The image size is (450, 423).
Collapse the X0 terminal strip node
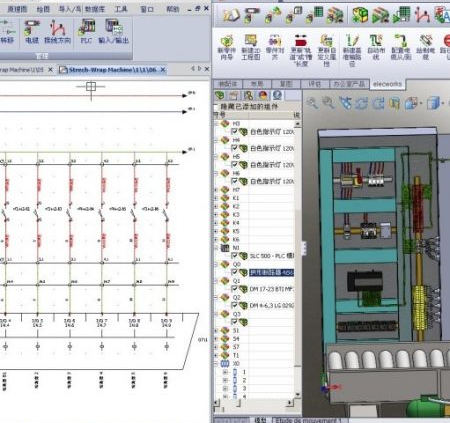(216, 363)
